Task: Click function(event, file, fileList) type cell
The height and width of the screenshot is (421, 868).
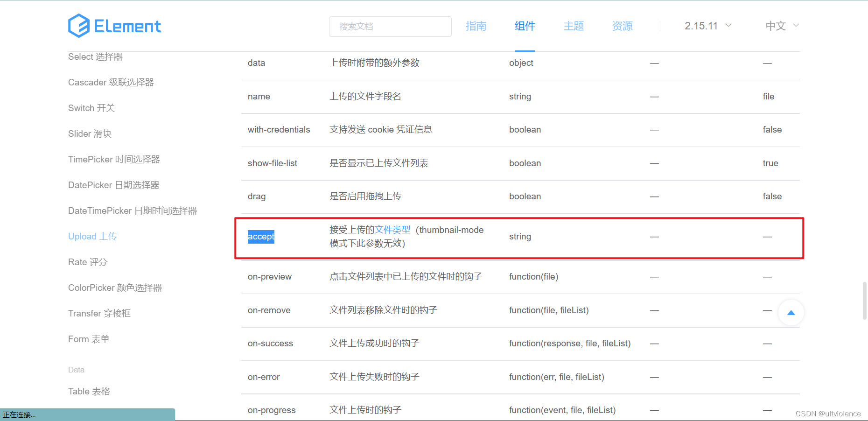Action: tap(562, 410)
